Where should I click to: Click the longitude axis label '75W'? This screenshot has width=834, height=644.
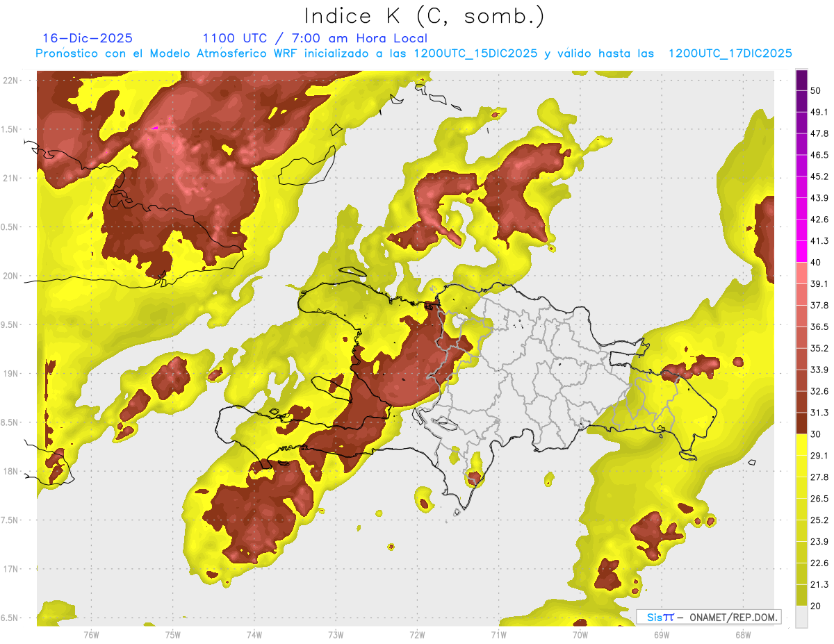[173, 635]
